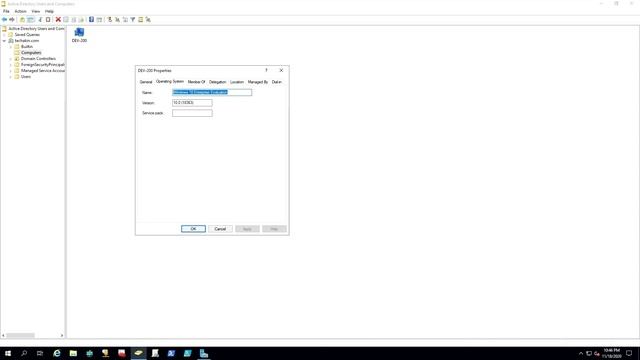The image size is (640, 360).
Task: Click the Find objects toolbar icon
Action: pos(140,20)
